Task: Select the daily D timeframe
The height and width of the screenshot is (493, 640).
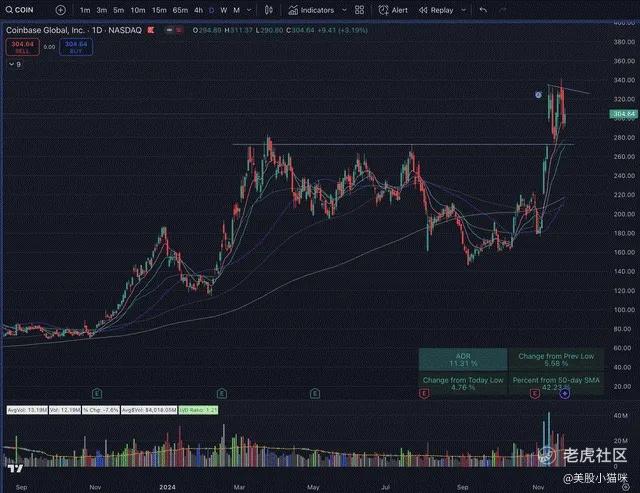Action: coord(211,10)
